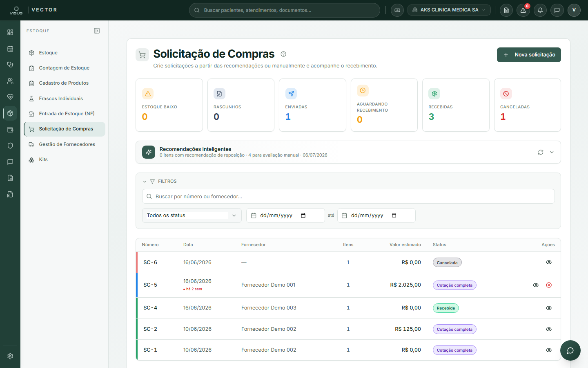This screenshot has height=368, width=588.
Task: Click the end date dd/mm/yyyy field
Action: [x=376, y=215]
